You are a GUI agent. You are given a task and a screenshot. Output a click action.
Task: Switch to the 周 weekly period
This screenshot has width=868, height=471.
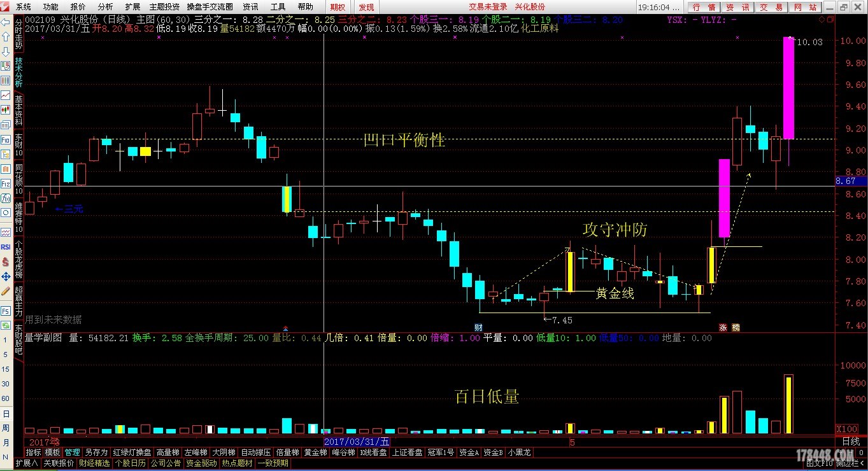(5, 428)
